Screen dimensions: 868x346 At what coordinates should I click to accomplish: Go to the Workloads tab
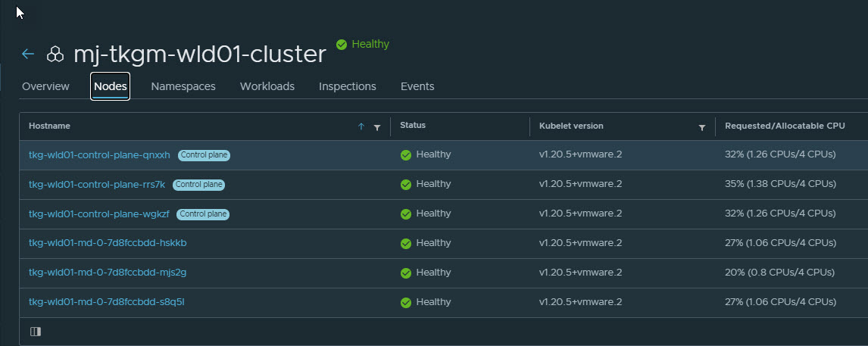tap(267, 86)
